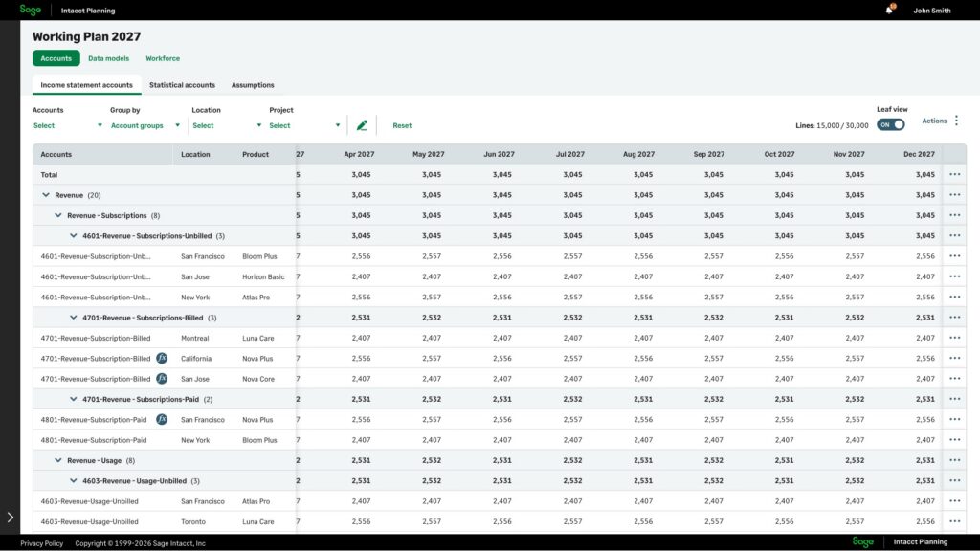Viewport: 980px width, 551px height.
Task: Click the green pencil edit icon
Action: click(x=362, y=125)
